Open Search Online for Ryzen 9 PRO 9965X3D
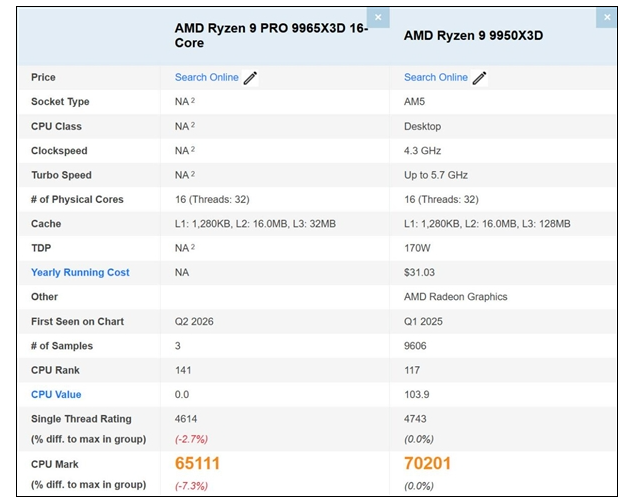Screen dimensions: 638x501 pyautogui.click(x=207, y=77)
